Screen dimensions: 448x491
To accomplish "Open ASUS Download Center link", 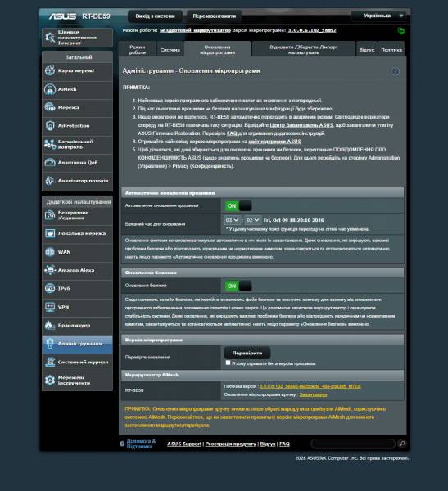I will tap(301, 125).
